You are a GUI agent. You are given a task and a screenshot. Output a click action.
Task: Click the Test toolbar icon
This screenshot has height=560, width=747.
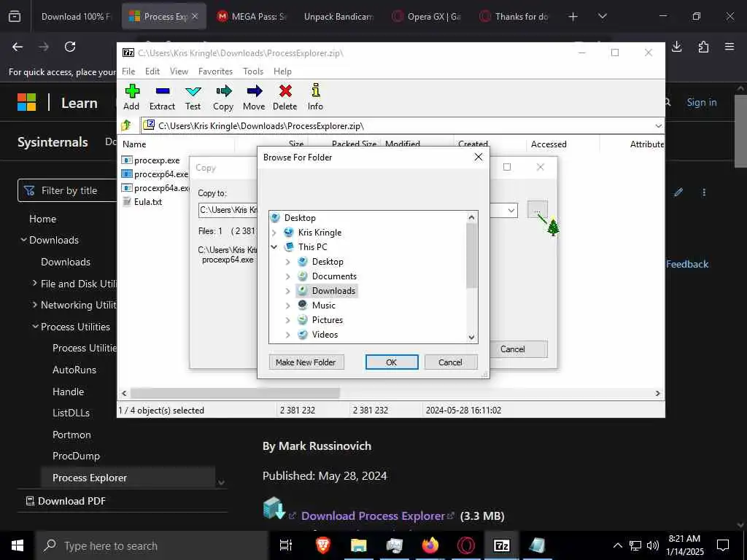pyautogui.click(x=193, y=97)
